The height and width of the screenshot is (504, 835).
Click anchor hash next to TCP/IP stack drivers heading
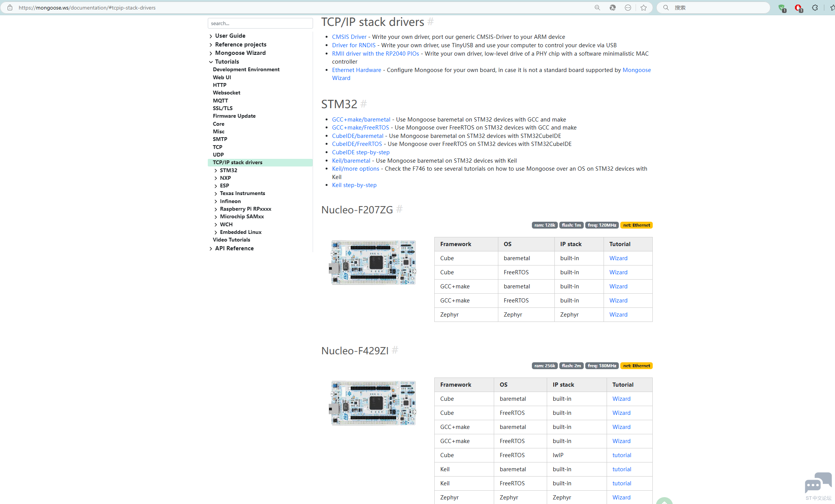[x=430, y=22]
